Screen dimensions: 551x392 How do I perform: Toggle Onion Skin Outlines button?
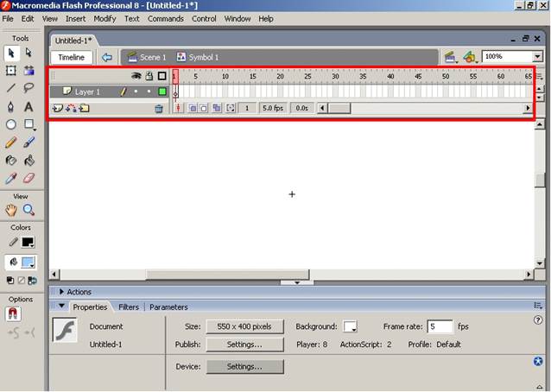point(204,108)
